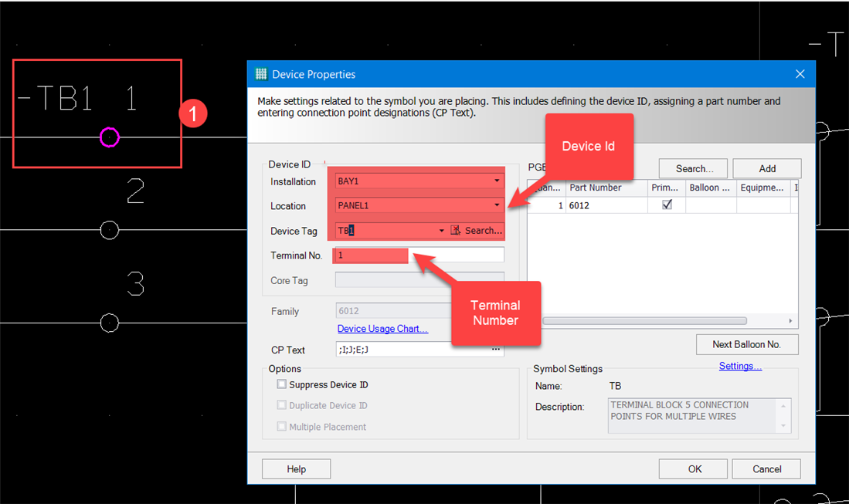Open the CP Text ellipsis editor

click(x=497, y=350)
